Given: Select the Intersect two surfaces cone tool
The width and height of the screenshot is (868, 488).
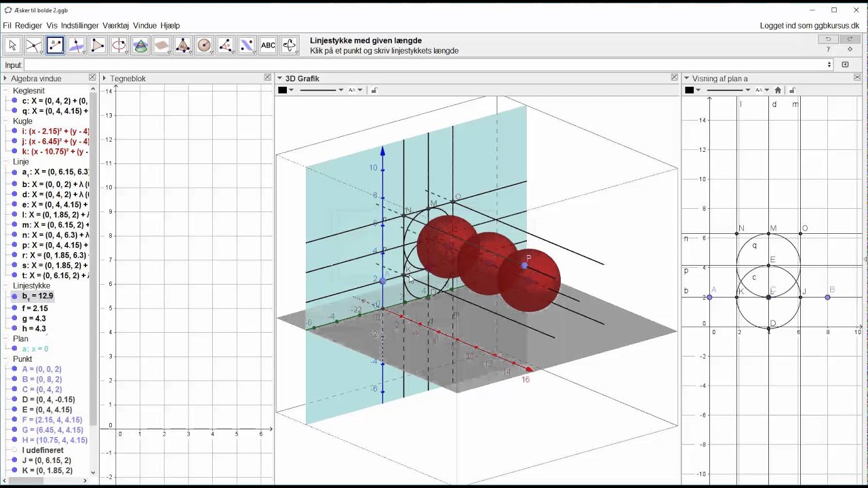Looking at the screenshot, I should pyautogui.click(x=140, y=45).
